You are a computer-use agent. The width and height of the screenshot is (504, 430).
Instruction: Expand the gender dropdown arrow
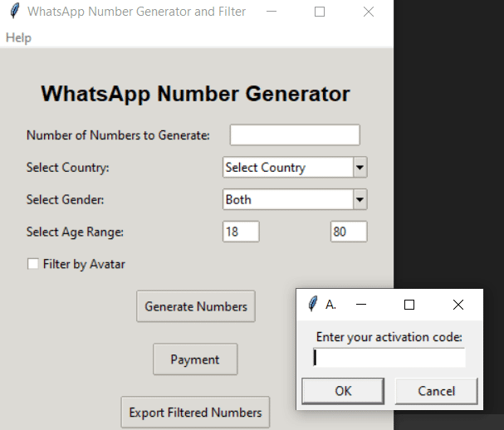coord(360,199)
